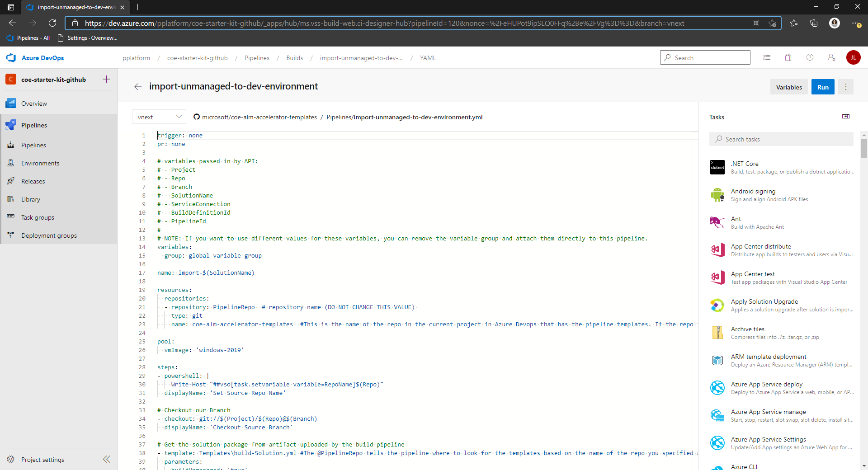Screen dimensions: 868x470
Task: Open the Marketplace bag icon
Action: [x=788, y=57]
